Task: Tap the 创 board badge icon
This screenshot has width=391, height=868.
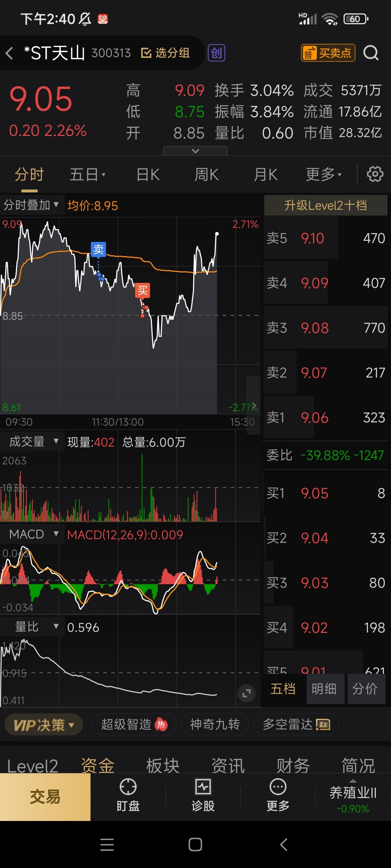Action: [x=216, y=53]
